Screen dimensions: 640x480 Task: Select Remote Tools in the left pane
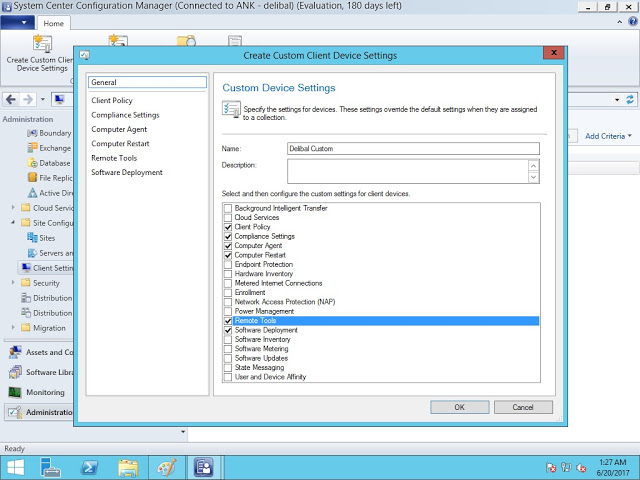tap(113, 158)
